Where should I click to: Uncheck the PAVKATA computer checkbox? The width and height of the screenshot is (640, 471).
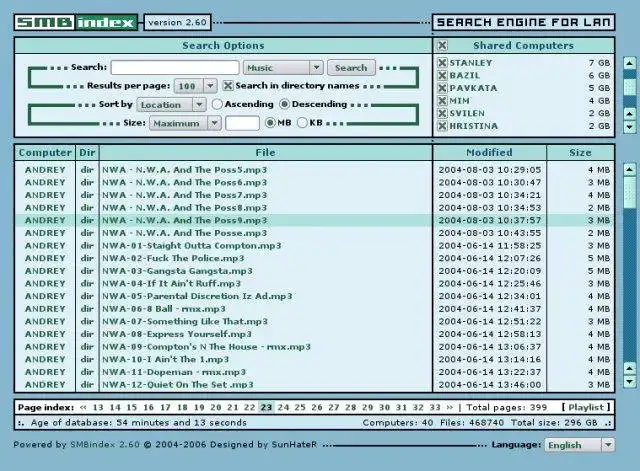[442, 88]
